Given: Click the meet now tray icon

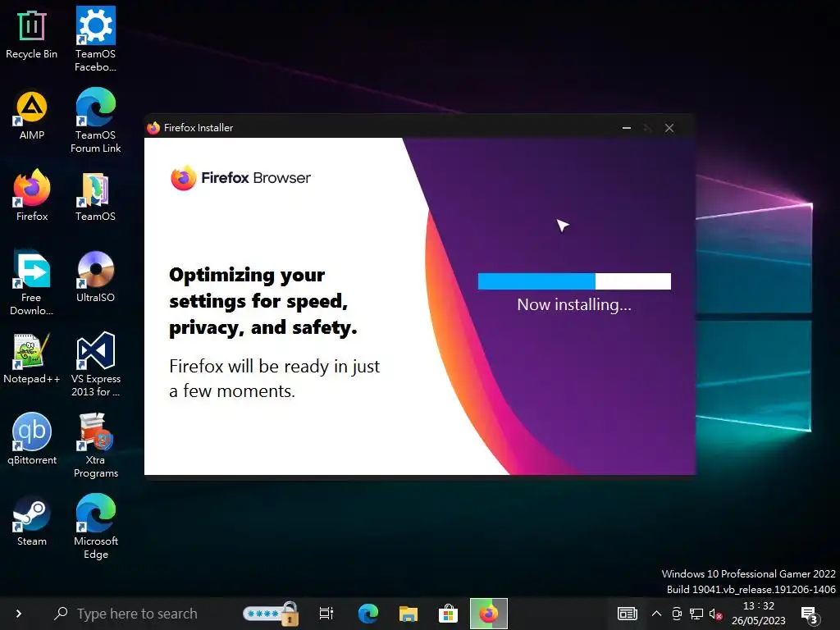Looking at the screenshot, I should (677, 614).
